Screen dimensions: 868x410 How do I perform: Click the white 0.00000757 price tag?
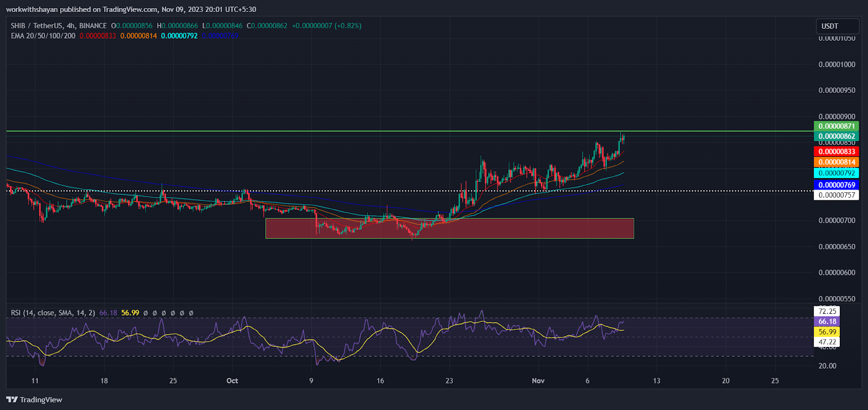click(x=836, y=195)
